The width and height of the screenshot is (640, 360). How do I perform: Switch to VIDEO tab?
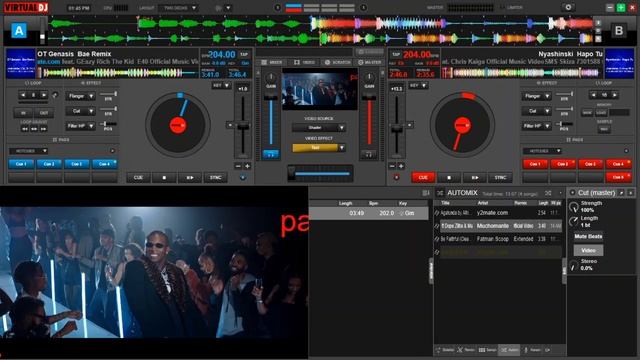pos(304,62)
